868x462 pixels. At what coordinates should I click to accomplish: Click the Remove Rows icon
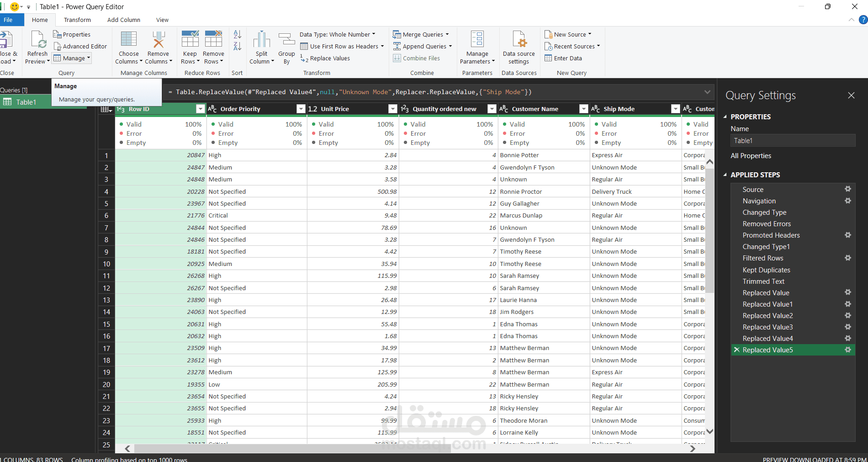point(213,39)
